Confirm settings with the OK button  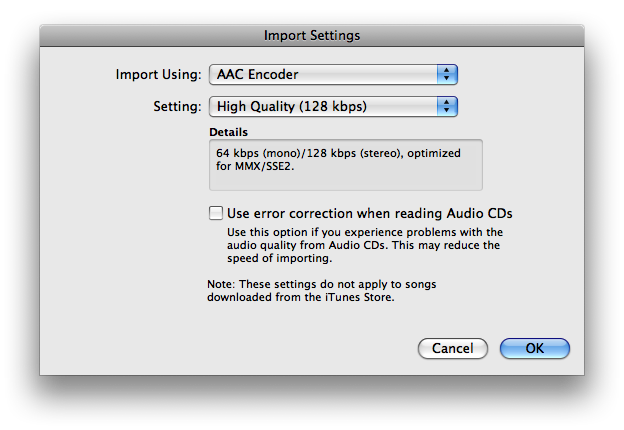[x=534, y=349]
